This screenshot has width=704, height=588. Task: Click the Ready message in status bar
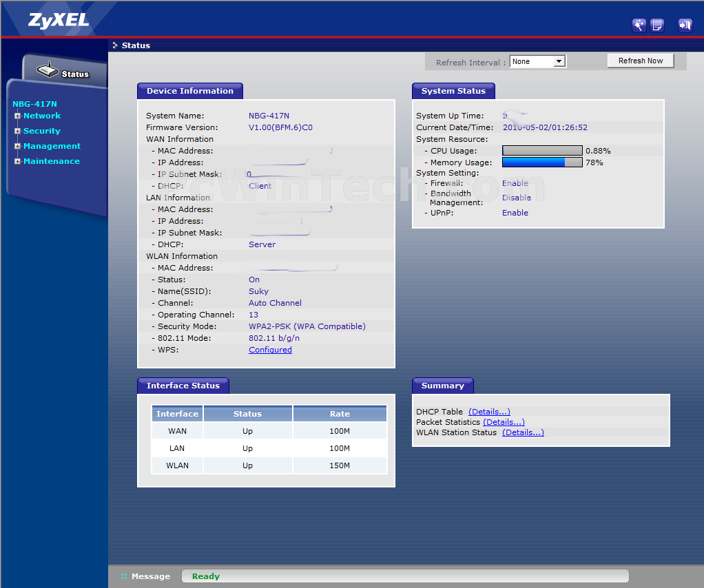point(206,576)
